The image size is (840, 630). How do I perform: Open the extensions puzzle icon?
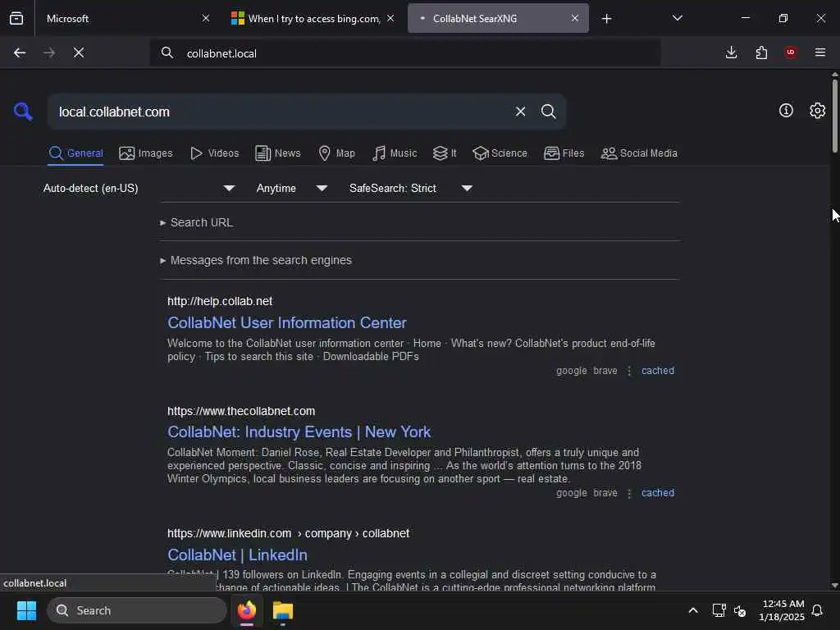[x=761, y=52]
